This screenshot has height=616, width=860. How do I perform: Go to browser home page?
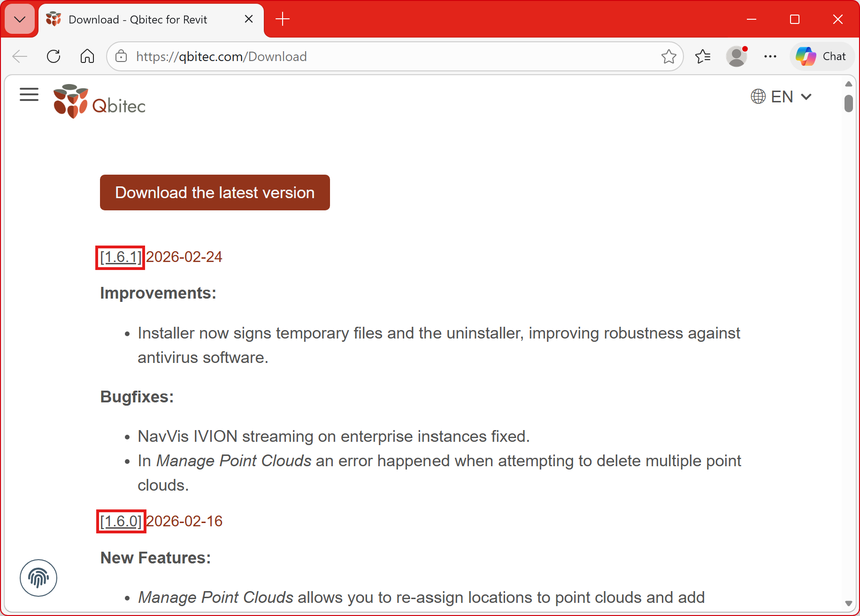[87, 56]
